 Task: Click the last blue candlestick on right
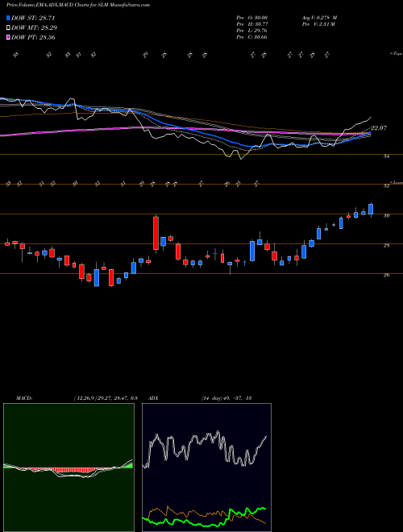tap(371, 210)
